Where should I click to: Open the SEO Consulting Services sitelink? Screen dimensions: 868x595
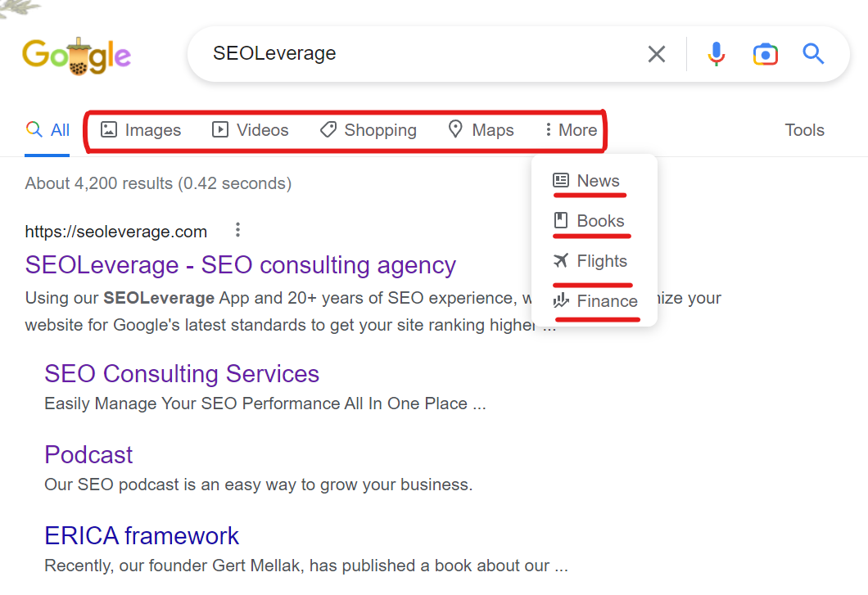pyautogui.click(x=182, y=373)
